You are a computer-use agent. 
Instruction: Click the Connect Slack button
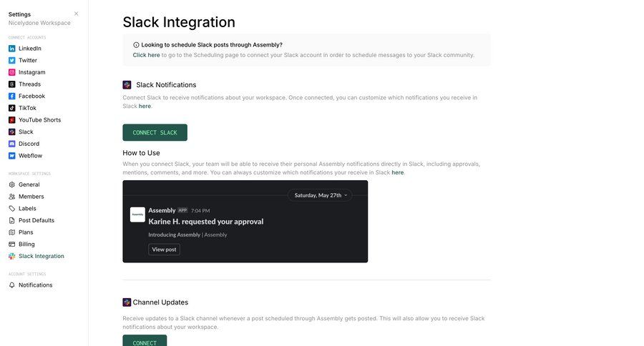pos(155,132)
